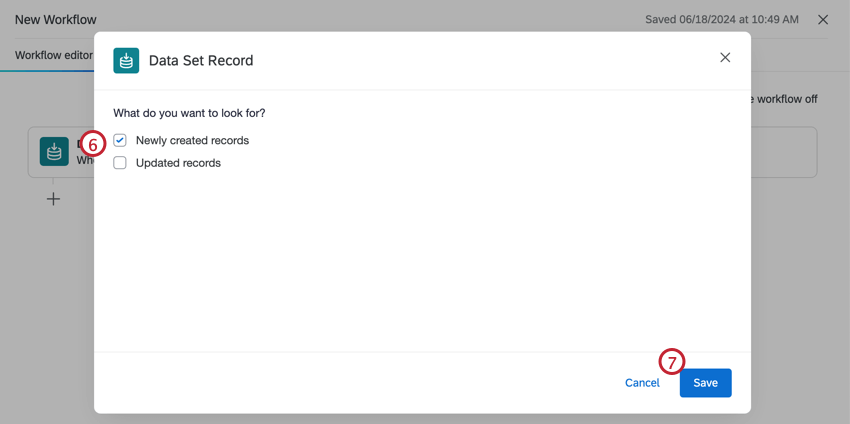The width and height of the screenshot is (850, 424).
Task: Close the Data Set Record dialog
Action: click(x=725, y=58)
